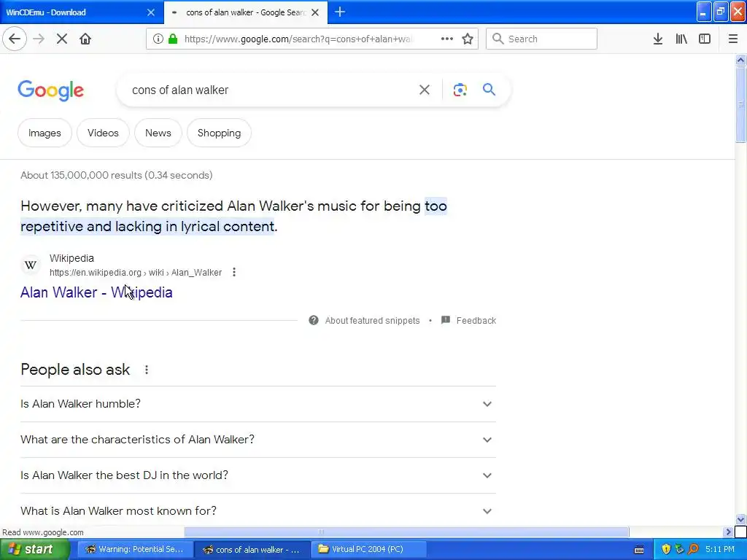The image size is (747, 560).
Task: Click cons of alan walker taskbar button
Action: point(252,549)
